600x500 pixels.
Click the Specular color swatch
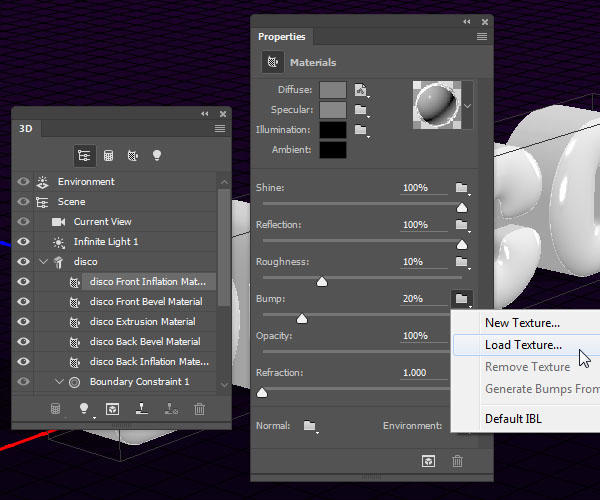tap(333, 110)
